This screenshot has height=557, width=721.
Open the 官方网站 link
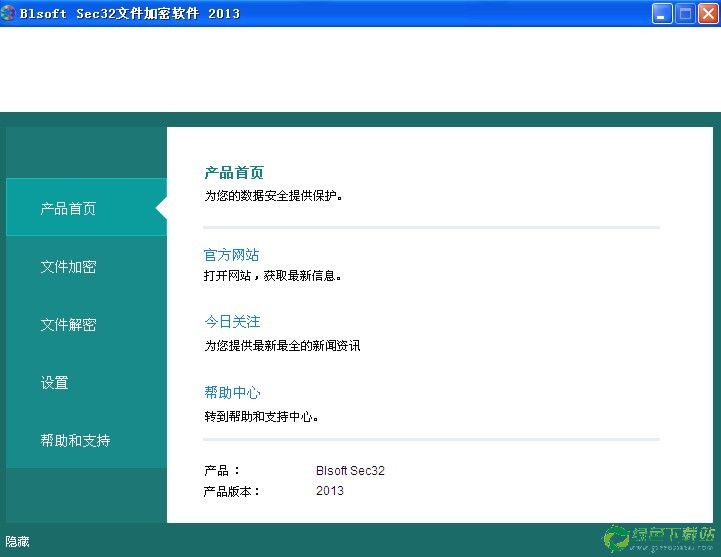tap(231, 255)
